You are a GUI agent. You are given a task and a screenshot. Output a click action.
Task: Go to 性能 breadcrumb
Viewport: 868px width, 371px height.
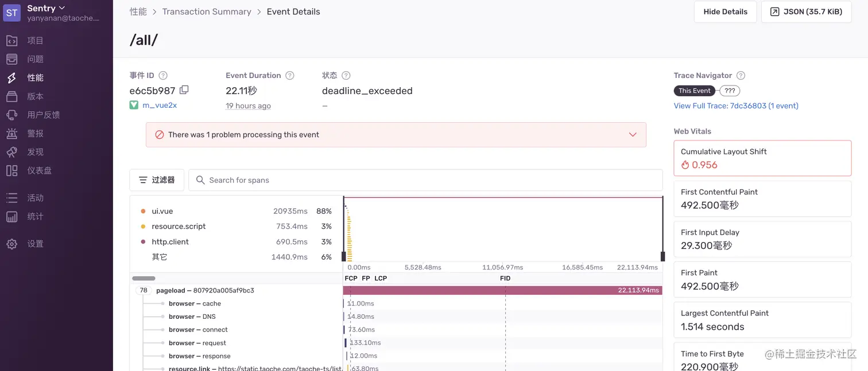tap(138, 11)
